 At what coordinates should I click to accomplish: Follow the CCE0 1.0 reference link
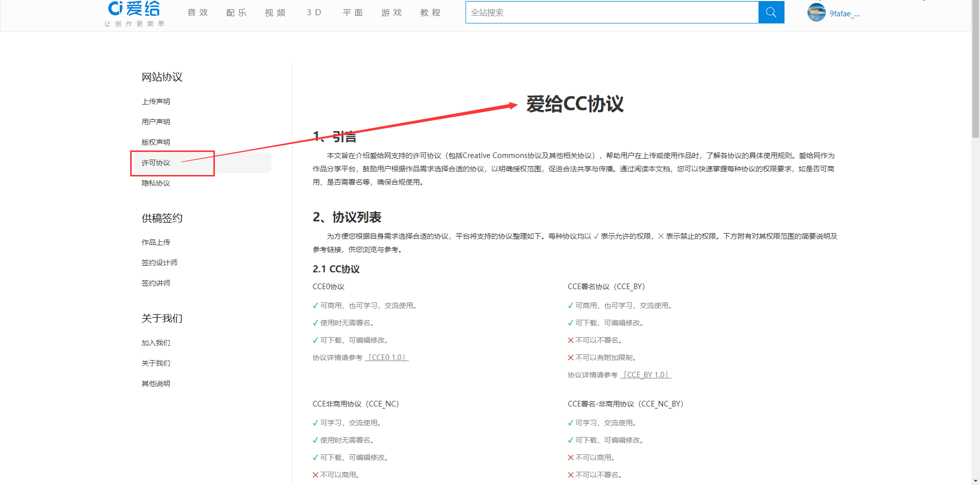tap(387, 358)
